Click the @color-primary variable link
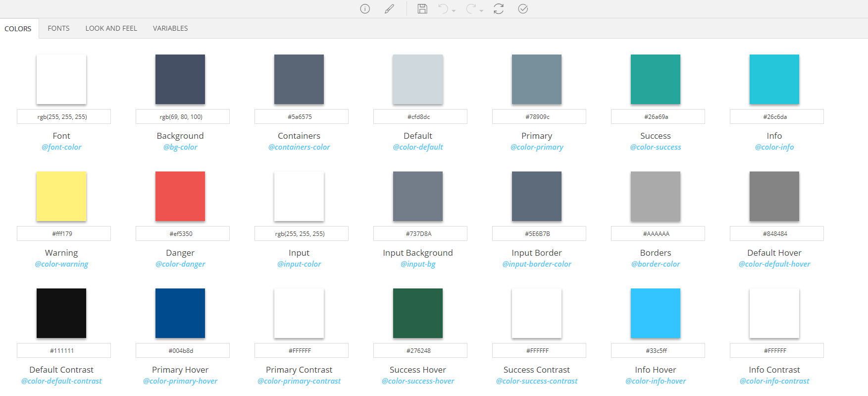Viewport: 868px width, 396px height. pyautogui.click(x=537, y=147)
